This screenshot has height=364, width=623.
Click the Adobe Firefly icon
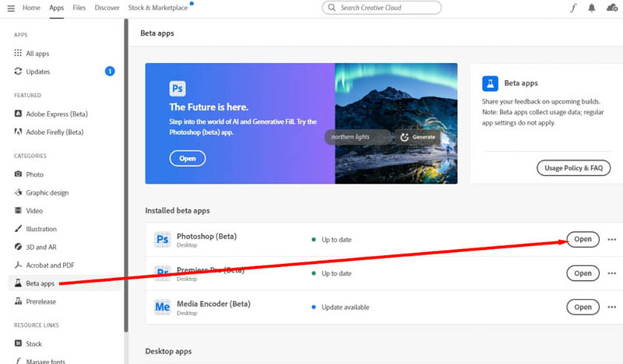coord(18,131)
